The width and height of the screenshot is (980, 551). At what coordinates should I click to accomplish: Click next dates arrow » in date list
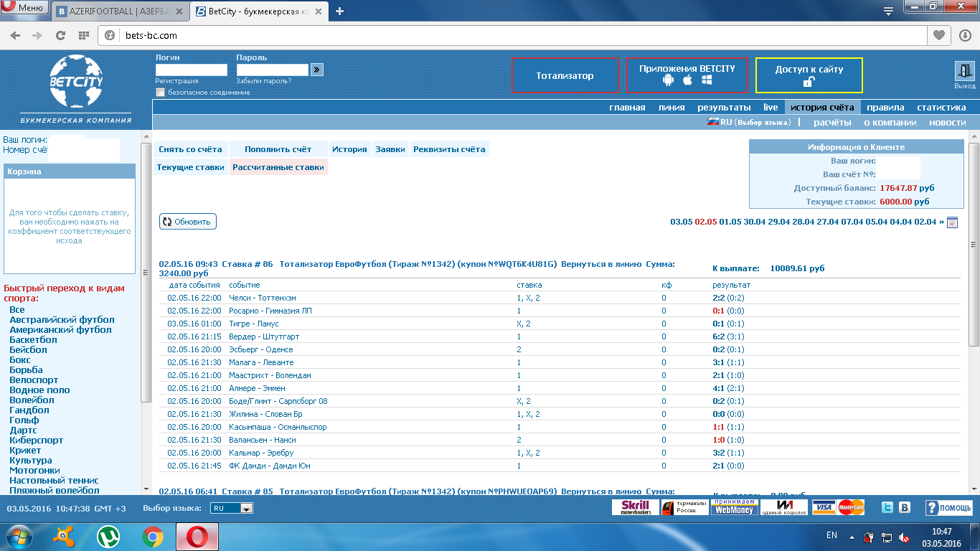[941, 222]
